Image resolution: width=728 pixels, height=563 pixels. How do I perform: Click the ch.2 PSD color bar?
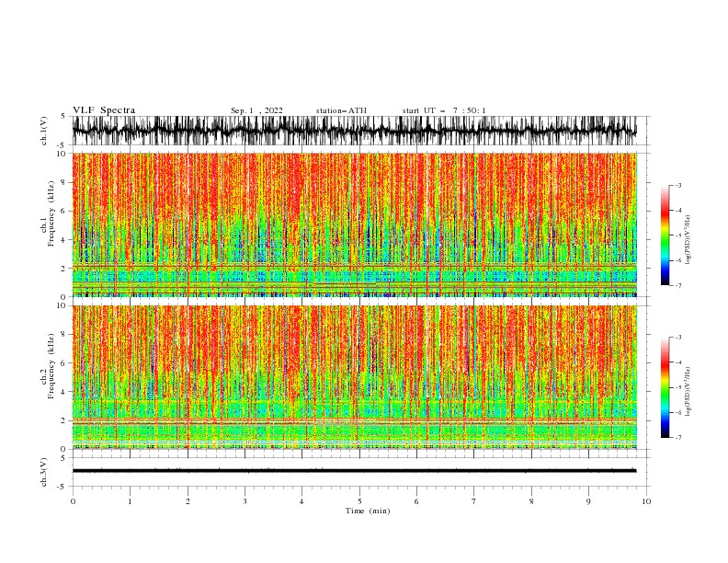click(x=665, y=387)
